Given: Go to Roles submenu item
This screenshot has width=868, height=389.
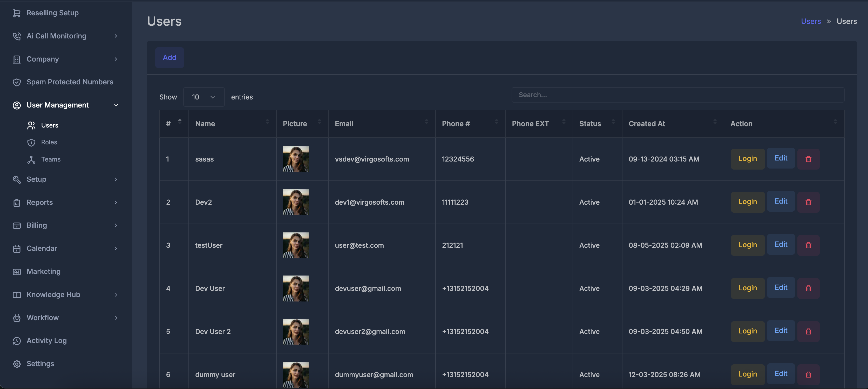Looking at the screenshot, I should point(49,143).
